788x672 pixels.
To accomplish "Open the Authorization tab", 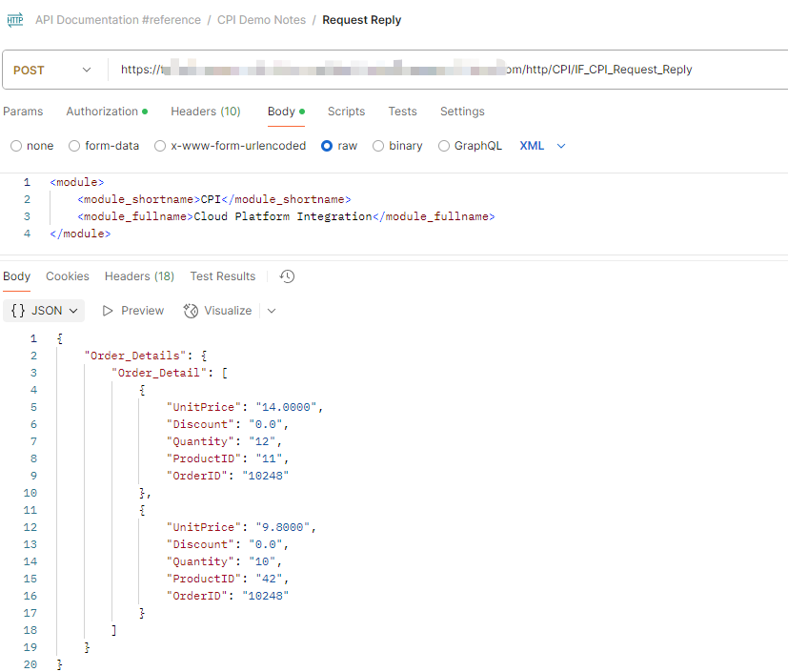I will (107, 112).
